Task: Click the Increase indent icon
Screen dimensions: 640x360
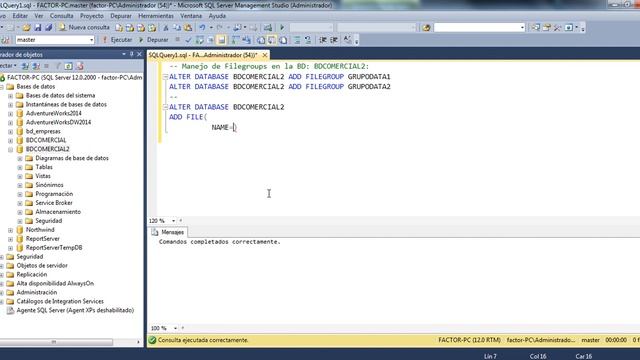Action: (x=334, y=40)
